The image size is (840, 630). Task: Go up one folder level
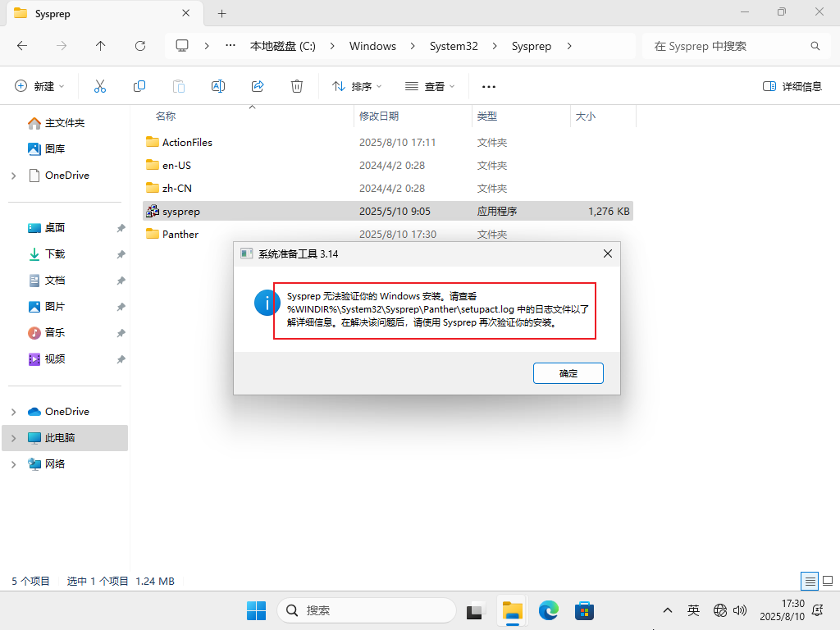[101, 46]
